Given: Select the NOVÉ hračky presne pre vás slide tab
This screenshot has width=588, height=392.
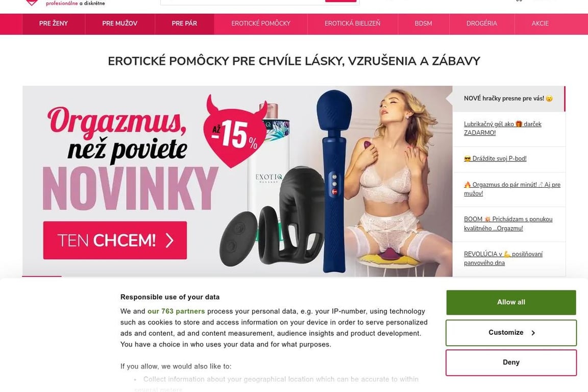Looking at the screenshot, I should click(508, 99).
